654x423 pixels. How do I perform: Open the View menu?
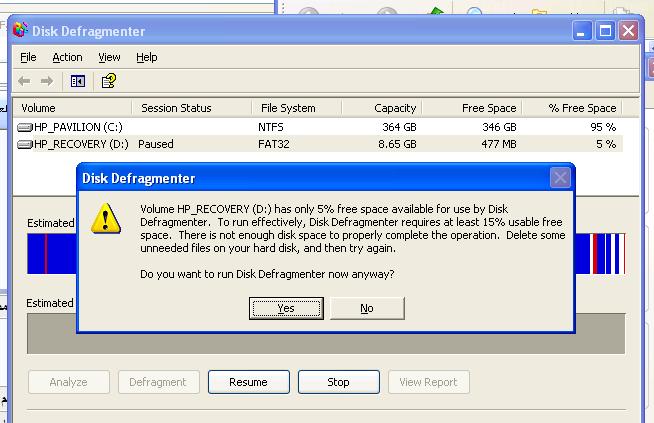[109, 57]
